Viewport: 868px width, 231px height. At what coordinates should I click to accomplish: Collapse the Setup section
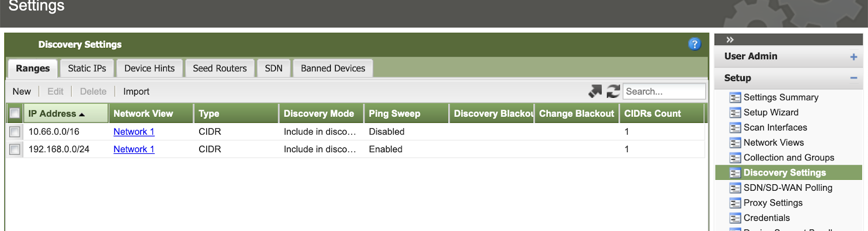tap(853, 78)
